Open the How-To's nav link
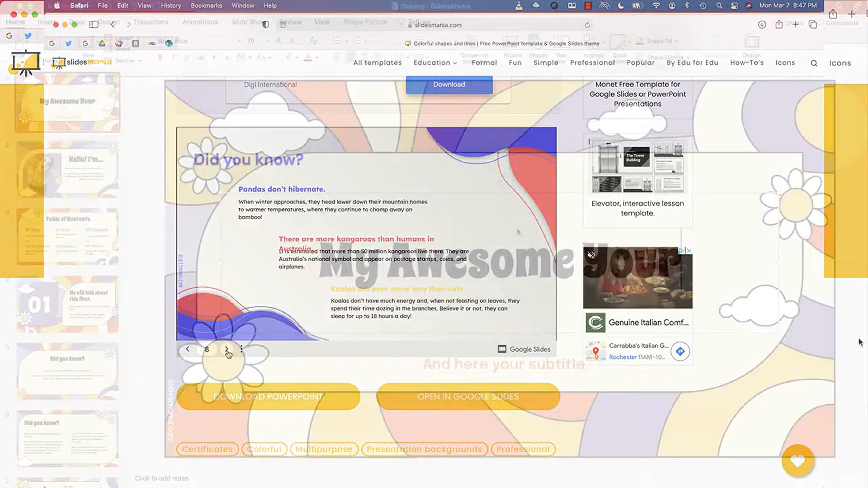Viewport: 868px width, 488px height. [747, 63]
